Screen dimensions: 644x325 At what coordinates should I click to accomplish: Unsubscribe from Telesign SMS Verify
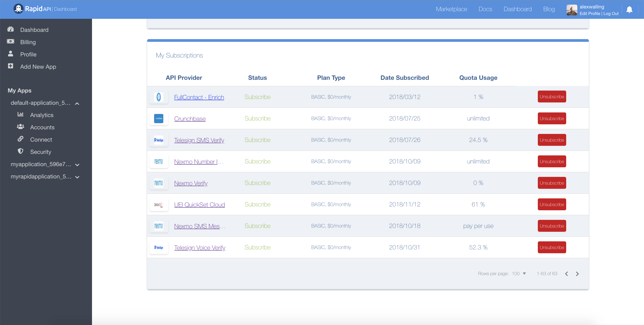(551, 140)
